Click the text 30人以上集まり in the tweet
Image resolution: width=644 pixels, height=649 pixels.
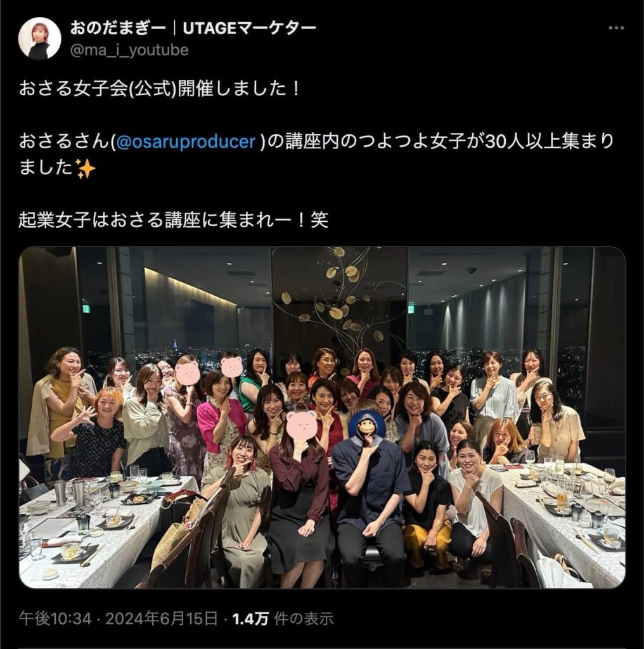tap(549, 142)
